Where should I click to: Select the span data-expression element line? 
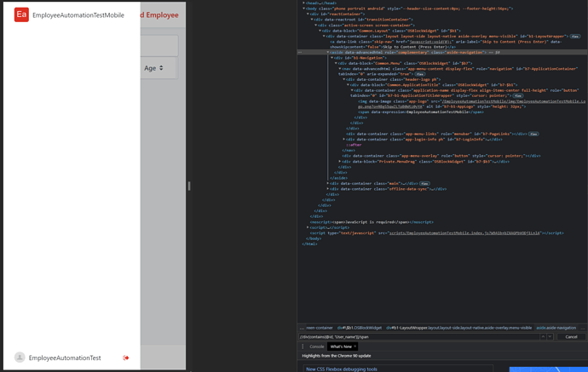[x=421, y=112]
